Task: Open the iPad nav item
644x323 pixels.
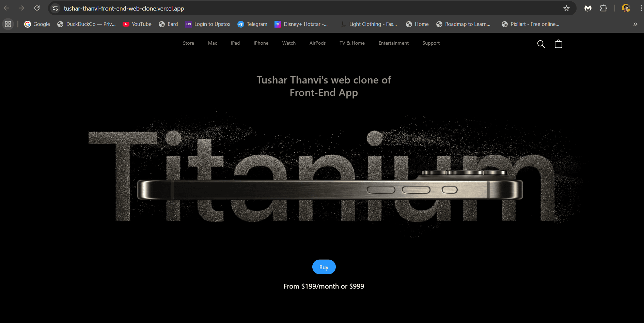Action: click(x=235, y=43)
